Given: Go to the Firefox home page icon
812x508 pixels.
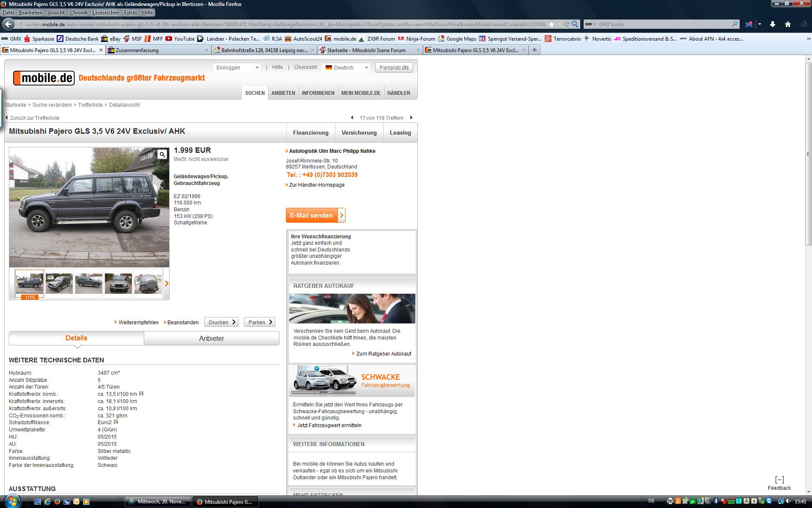Looking at the screenshot, I should (x=787, y=24).
